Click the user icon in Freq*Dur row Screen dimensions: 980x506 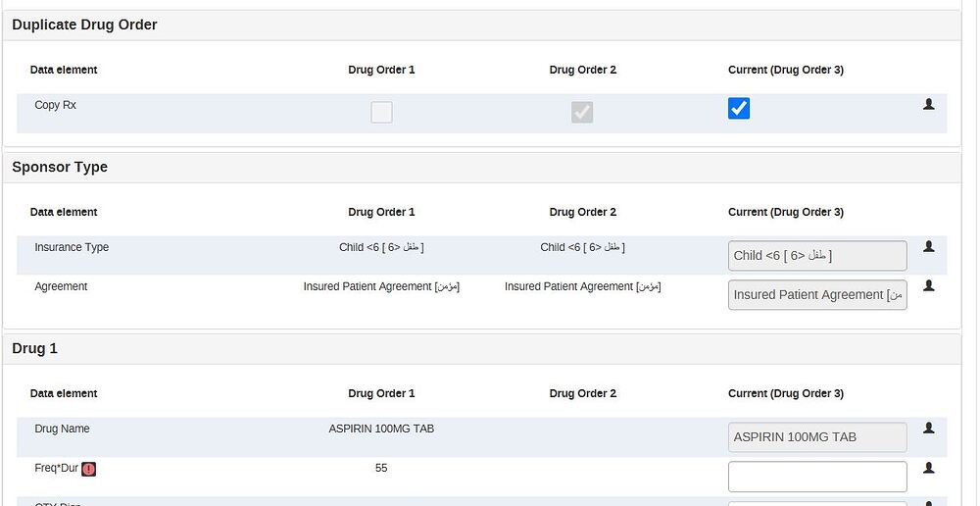[x=929, y=468]
